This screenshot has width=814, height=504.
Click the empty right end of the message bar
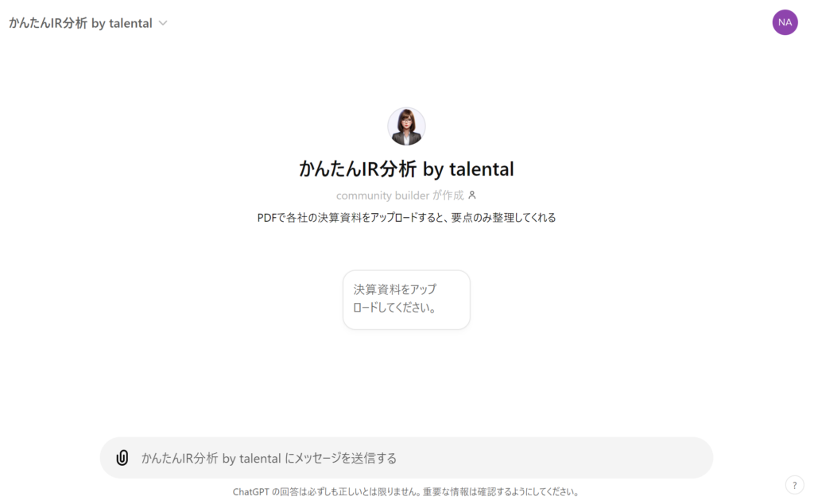coord(676,458)
